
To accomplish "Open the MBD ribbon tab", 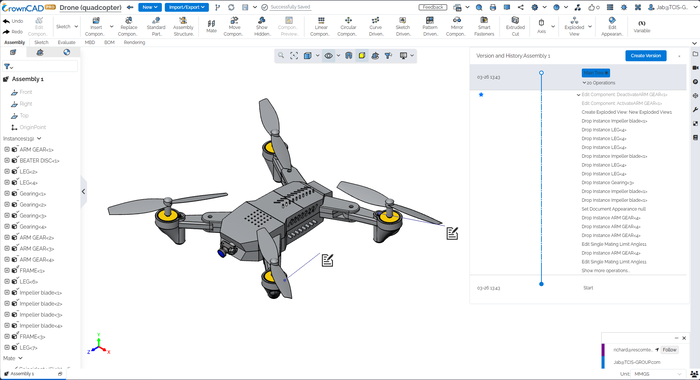I will pos(90,42).
